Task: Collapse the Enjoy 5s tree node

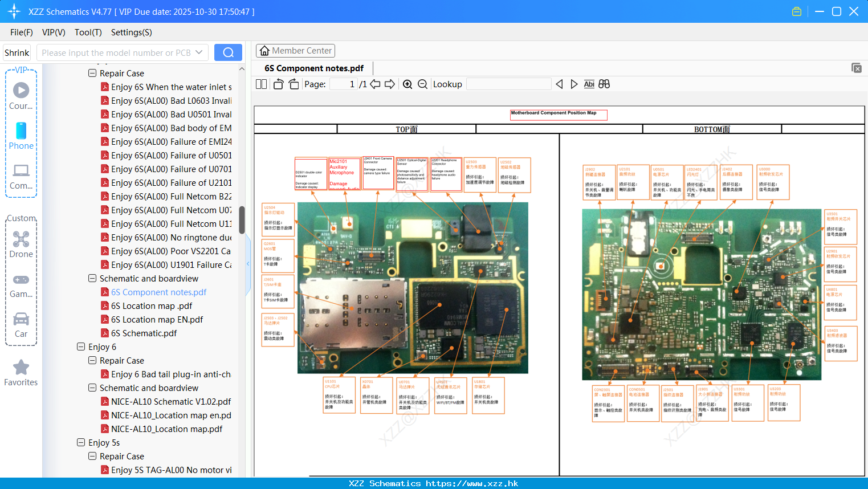Action: (x=81, y=442)
